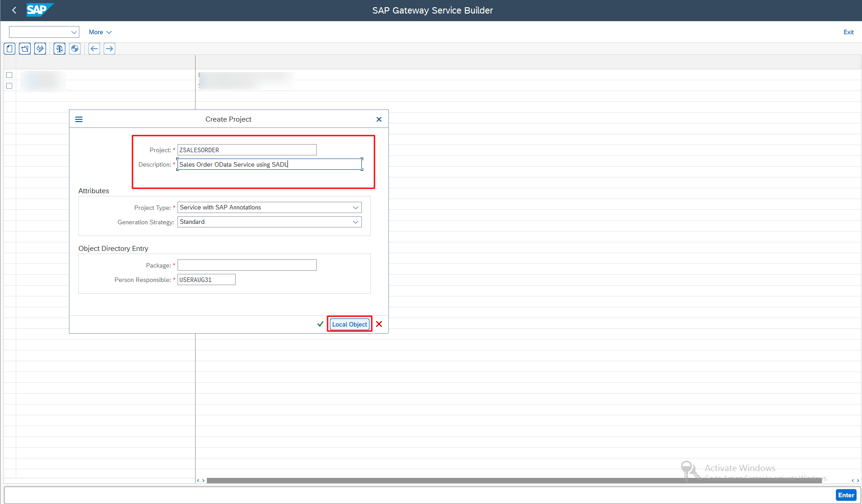Click the Generate Runtime Objects icon
The height and width of the screenshot is (504, 862).
[75, 49]
